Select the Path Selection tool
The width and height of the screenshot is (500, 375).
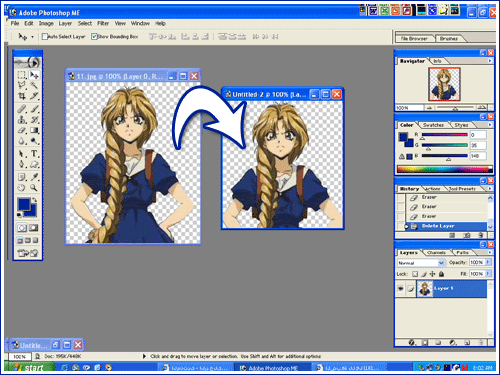pos(22,154)
